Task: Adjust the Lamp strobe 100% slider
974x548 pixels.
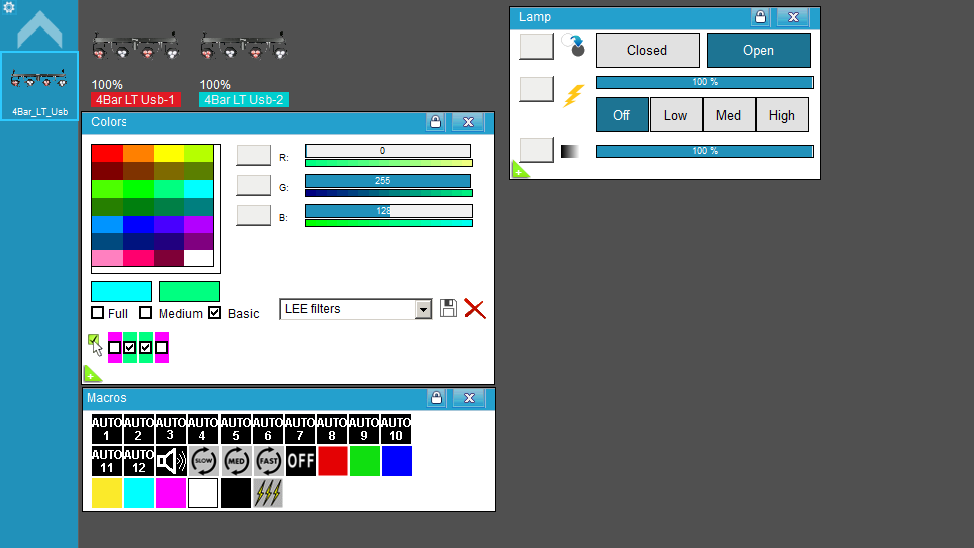Action: [x=704, y=82]
